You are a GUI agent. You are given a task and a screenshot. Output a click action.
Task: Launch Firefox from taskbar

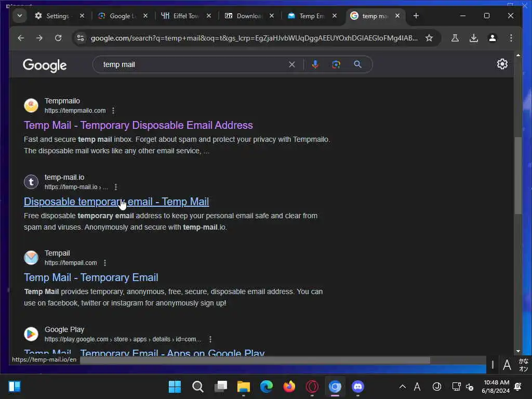[x=289, y=387]
